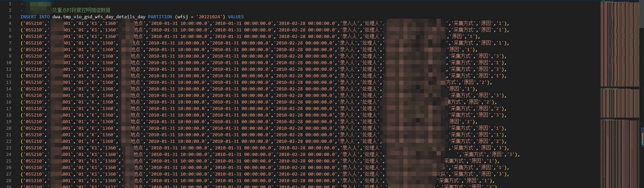Click '处理人' on line 25
This screenshot has height=188, width=644.
click(x=372, y=161)
